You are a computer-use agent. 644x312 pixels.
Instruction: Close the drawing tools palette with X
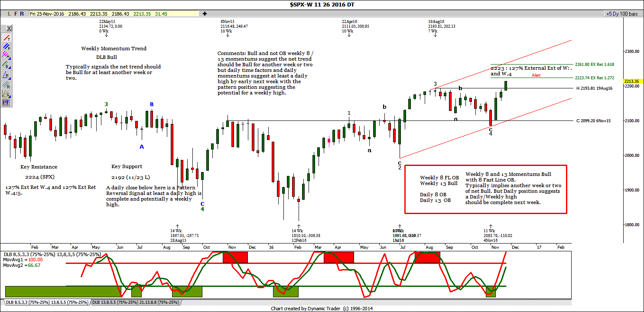coord(9,28)
